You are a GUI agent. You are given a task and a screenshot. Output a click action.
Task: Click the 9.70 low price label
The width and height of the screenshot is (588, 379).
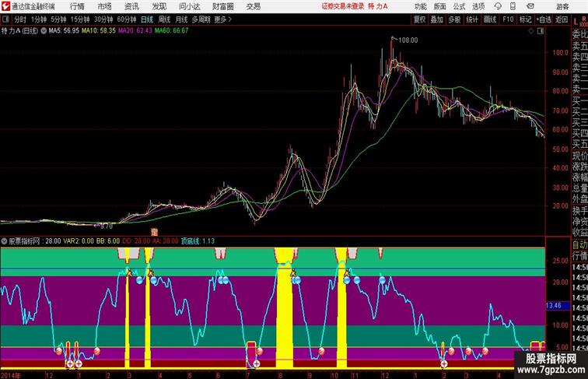pos(107,226)
